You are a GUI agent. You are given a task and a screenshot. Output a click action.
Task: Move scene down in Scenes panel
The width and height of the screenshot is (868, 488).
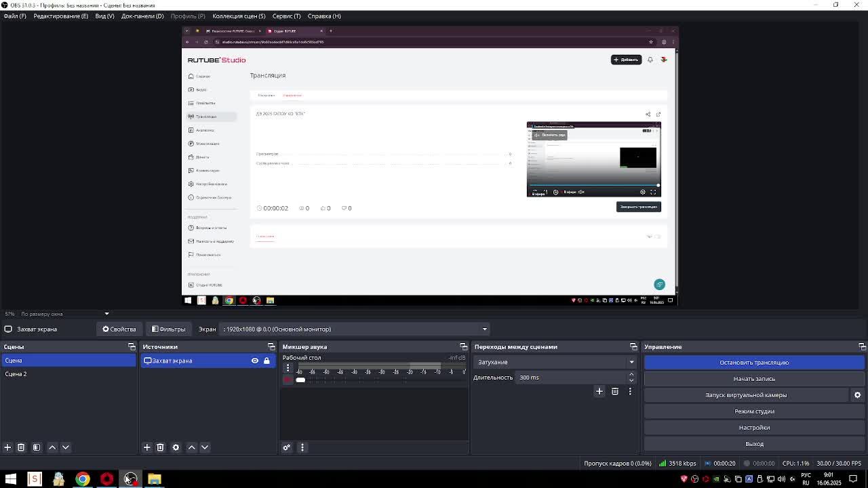coord(66,447)
